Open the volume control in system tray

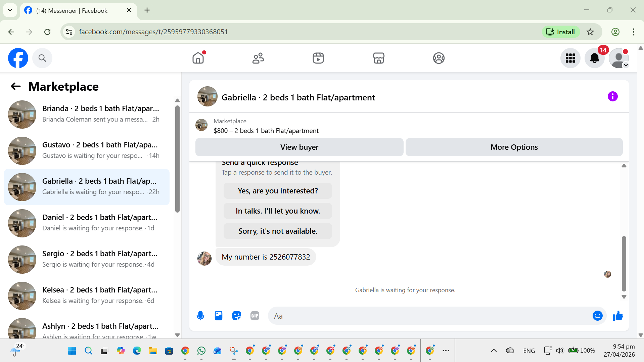(x=559, y=351)
